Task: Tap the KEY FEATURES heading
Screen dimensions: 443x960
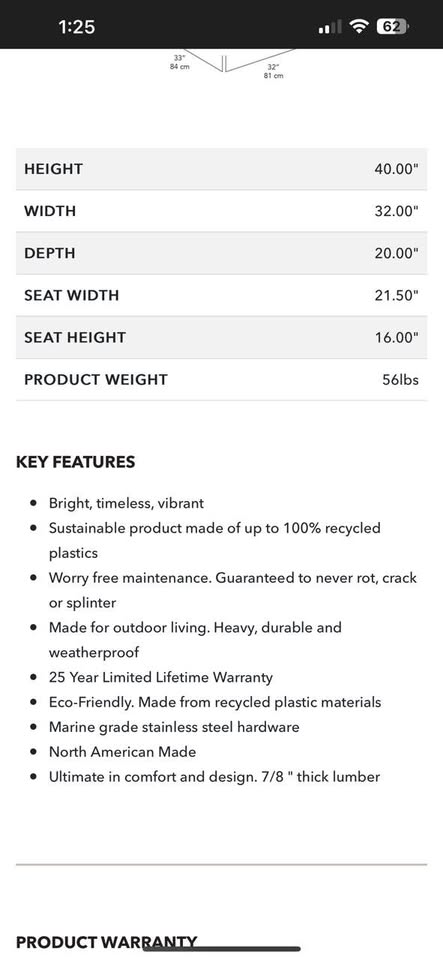Action: [75, 462]
